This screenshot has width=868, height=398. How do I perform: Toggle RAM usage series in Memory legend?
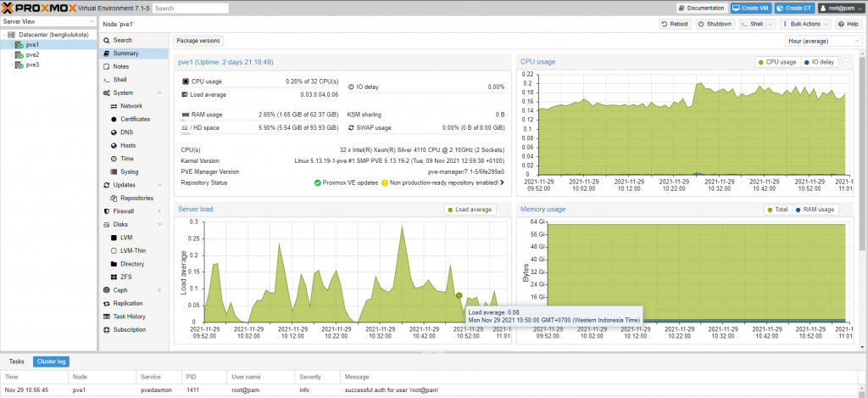tap(815, 210)
